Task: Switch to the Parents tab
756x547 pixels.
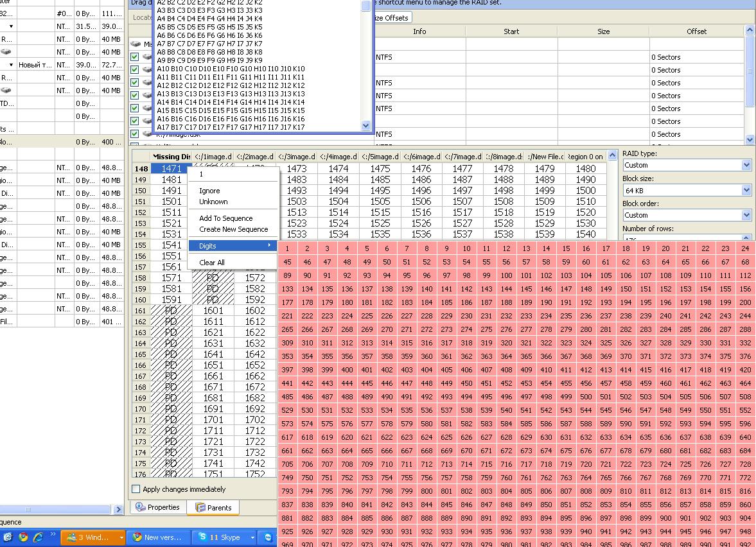Action: click(213, 507)
